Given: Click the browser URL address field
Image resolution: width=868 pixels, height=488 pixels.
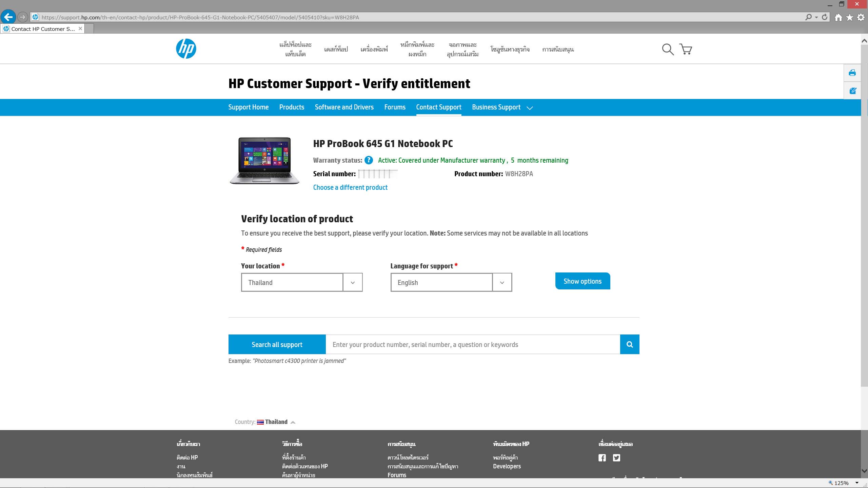Looking at the screenshot, I should (x=417, y=17).
